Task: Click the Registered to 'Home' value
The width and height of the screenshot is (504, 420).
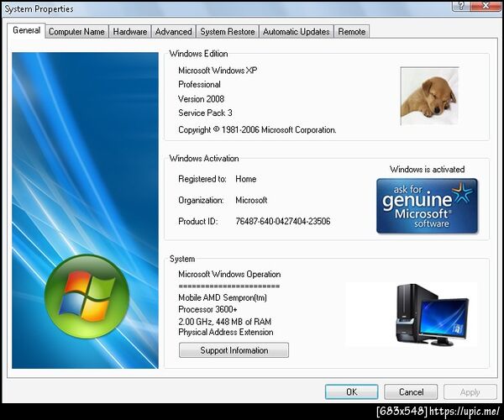Action: pyautogui.click(x=246, y=179)
